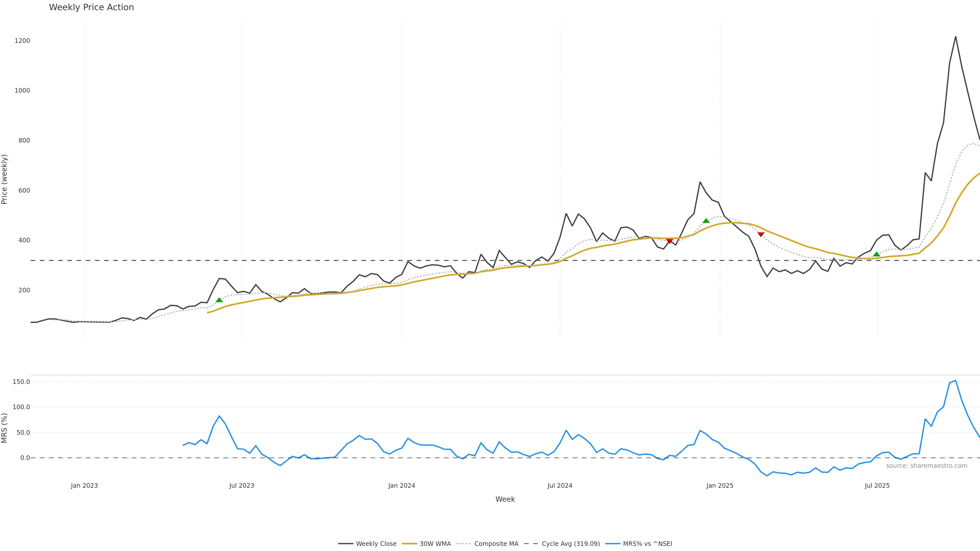Click the Weekly Price Action chart title
Screen dimensions: 980x551
[91, 7]
